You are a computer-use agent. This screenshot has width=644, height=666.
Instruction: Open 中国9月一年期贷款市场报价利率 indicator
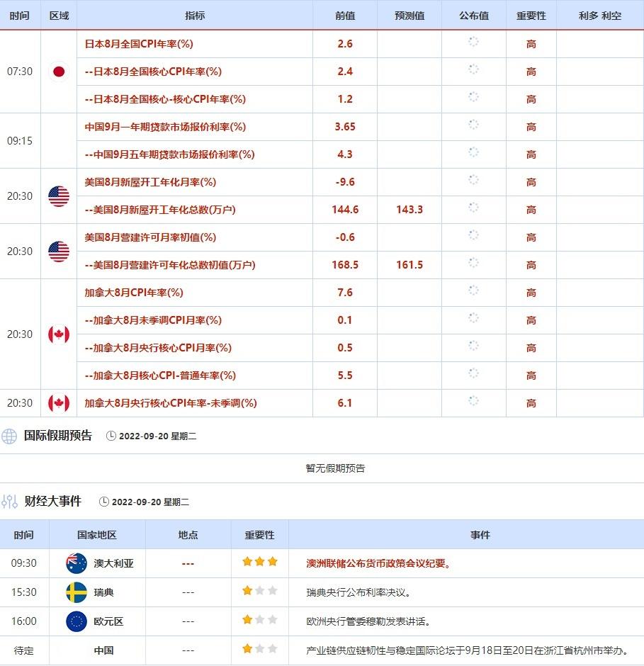(x=165, y=127)
